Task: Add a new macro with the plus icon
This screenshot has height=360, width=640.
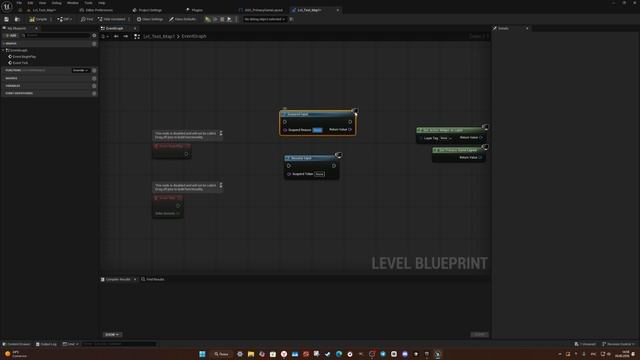Action: click(94, 78)
